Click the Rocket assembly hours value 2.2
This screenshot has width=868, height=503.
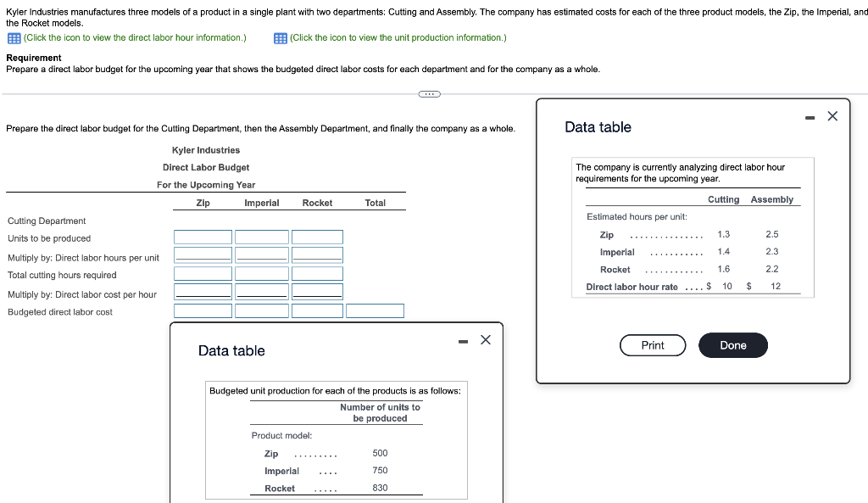click(772, 269)
